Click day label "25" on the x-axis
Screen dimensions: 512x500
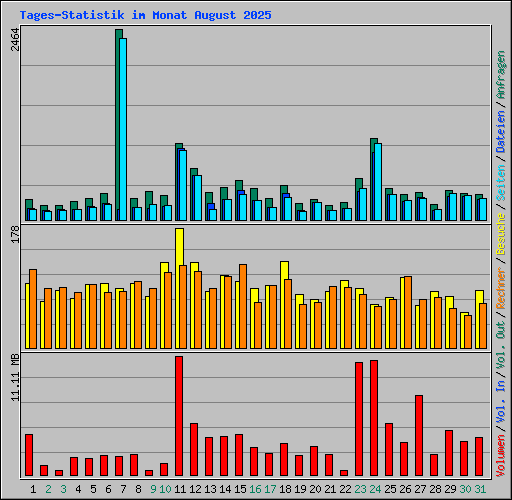click(390, 489)
